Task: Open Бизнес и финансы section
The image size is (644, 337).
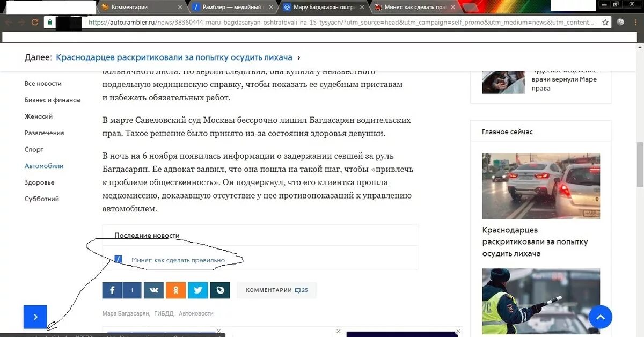Action: [x=53, y=100]
